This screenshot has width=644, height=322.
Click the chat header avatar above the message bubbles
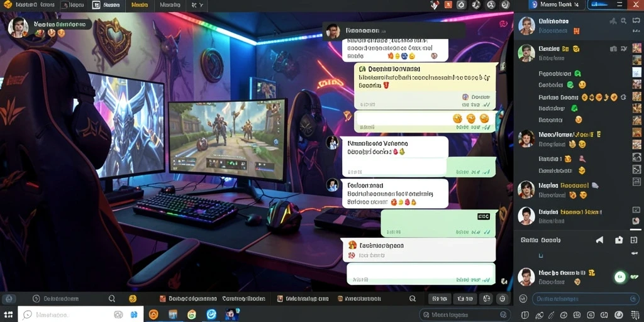point(333,31)
